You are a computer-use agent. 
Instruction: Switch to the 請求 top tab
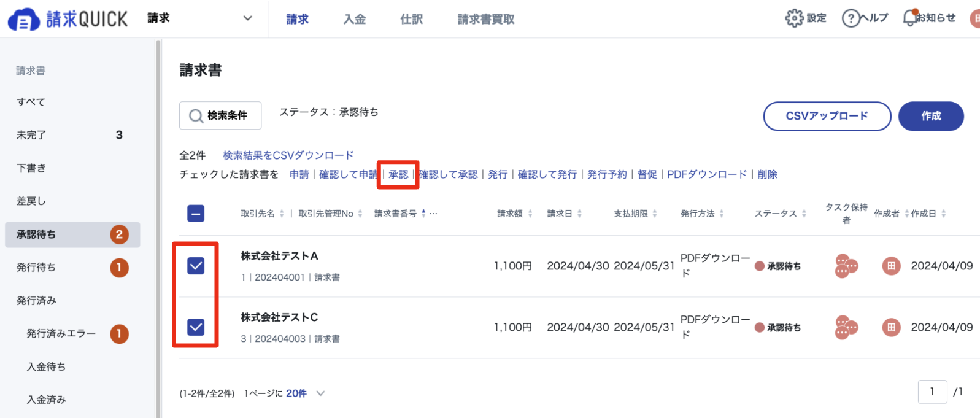pyautogui.click(x=298, y=19)
